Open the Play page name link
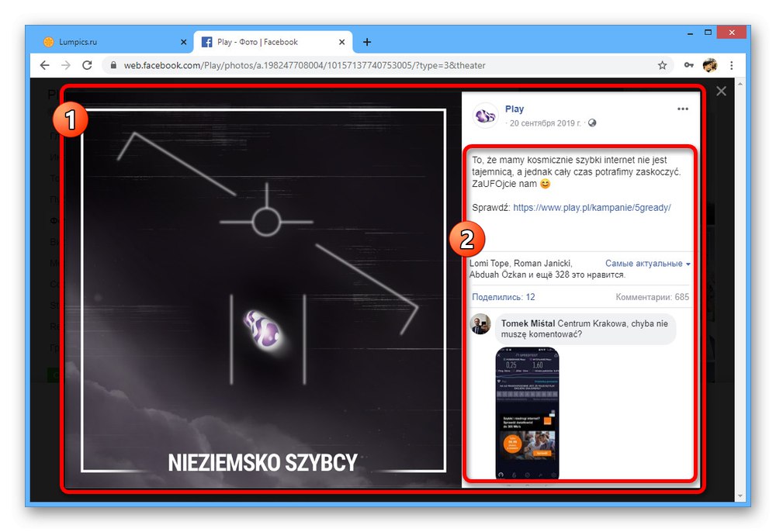Image resolution: width=776 pixels, height=532 pixels. (514, 109)
